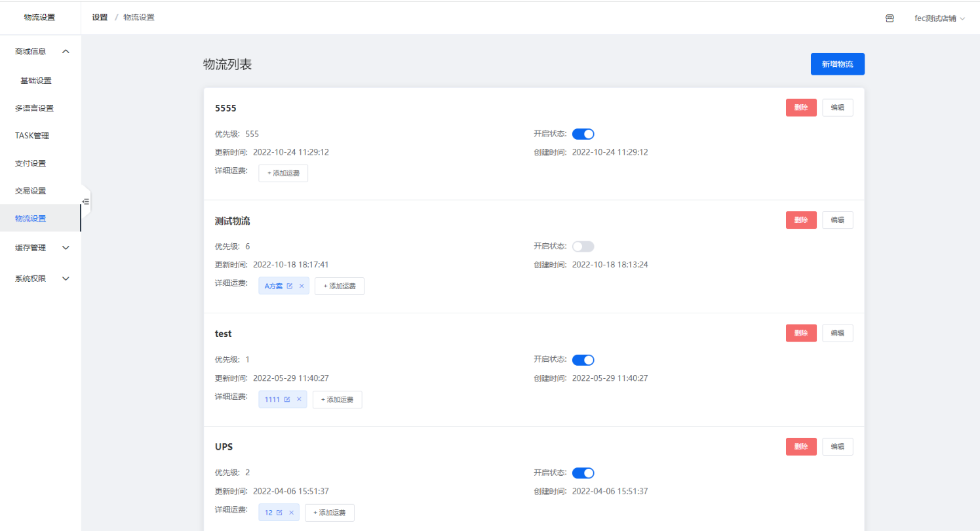Screen dimensions: 980x531
Task: Add shipping fee to UPS logistics
Action: click(330, 513)
